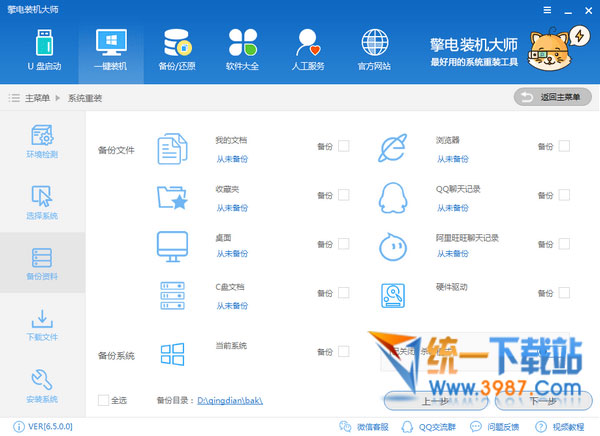Screen dimensions: 600x436
Task: Click 主菜单 breadcrumb
Action: pyautogui.click(x=37, y=98)
